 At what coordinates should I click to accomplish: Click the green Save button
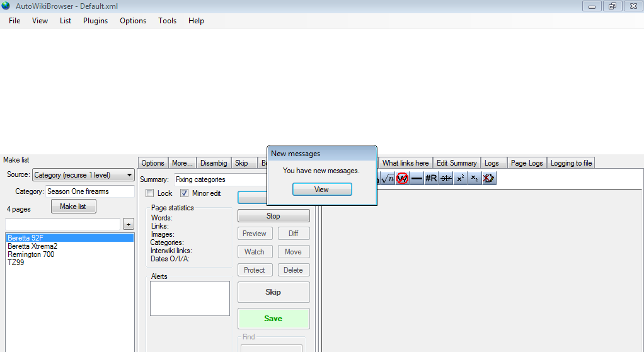click(x=273, y=319)
